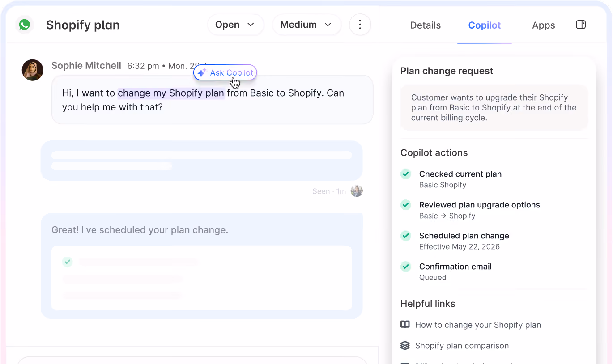
Task: Click the Sophie Mitchell sender name
Action: coord(86,66)
